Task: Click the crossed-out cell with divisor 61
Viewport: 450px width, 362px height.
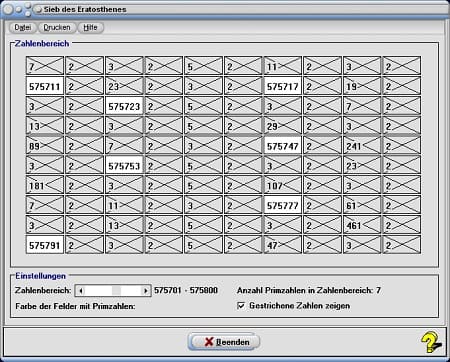Action: coord(362,205)
